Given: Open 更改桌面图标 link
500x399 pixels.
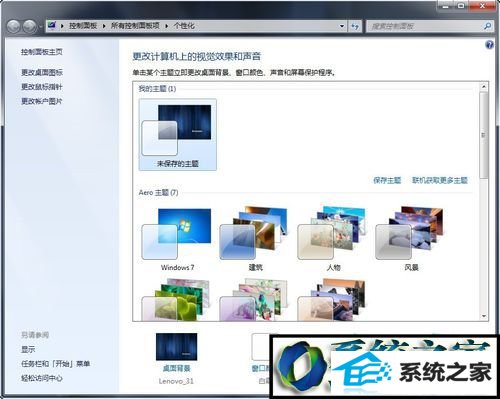Looking at the screenshot, I should [42, 72].
